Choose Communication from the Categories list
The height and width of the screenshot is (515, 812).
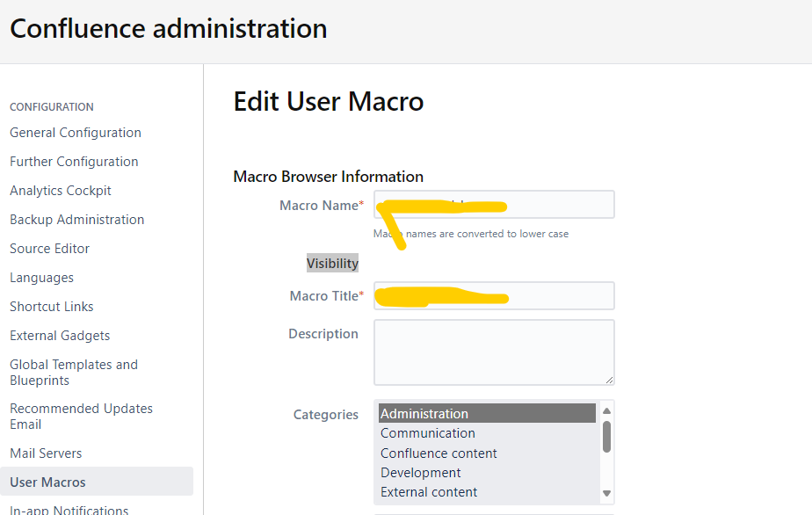coord(428,433)
